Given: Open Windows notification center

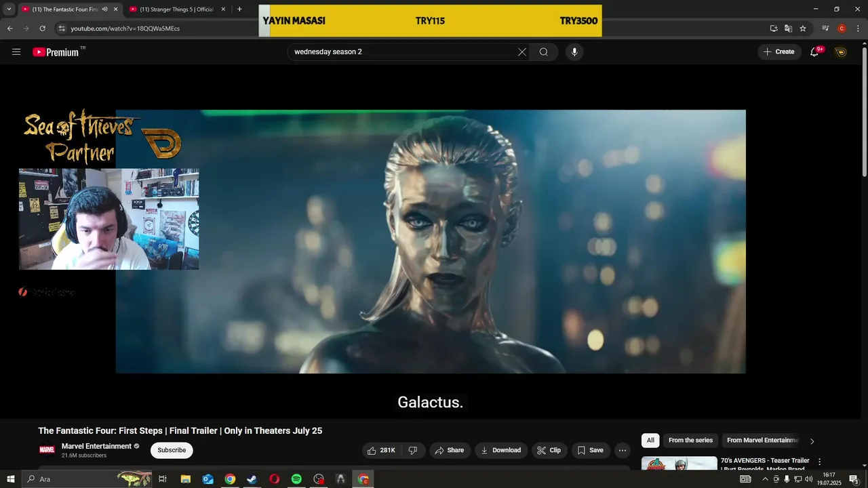Looking at the screenshot, I should [854, 479].
